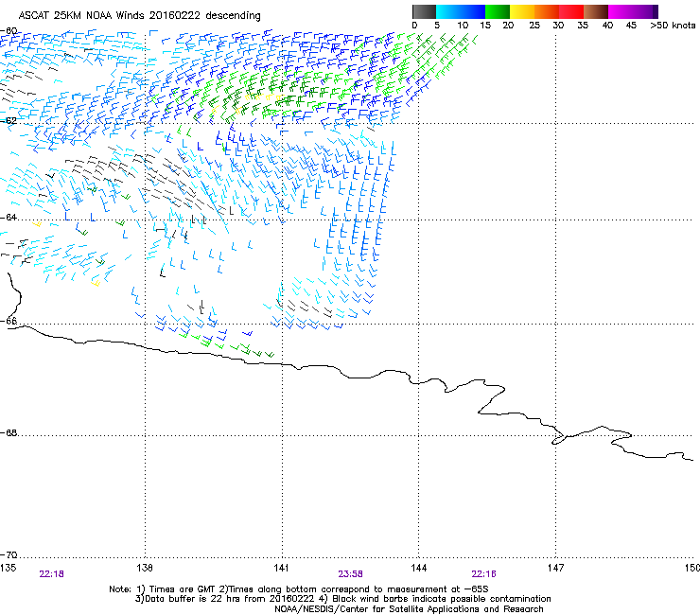
Task: Click the '10' legend scale label
Action: (x=463, y=26)
